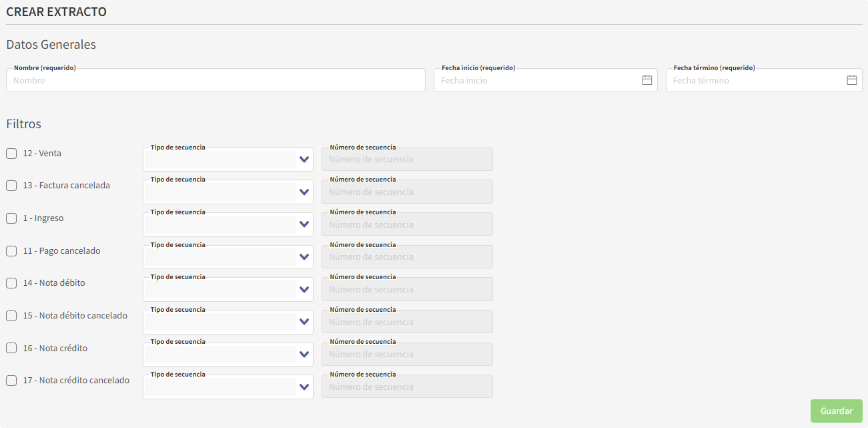Click Número de secuencia field for Venta
The width and height of the screenshot is (868, 428).
point(407,160)
